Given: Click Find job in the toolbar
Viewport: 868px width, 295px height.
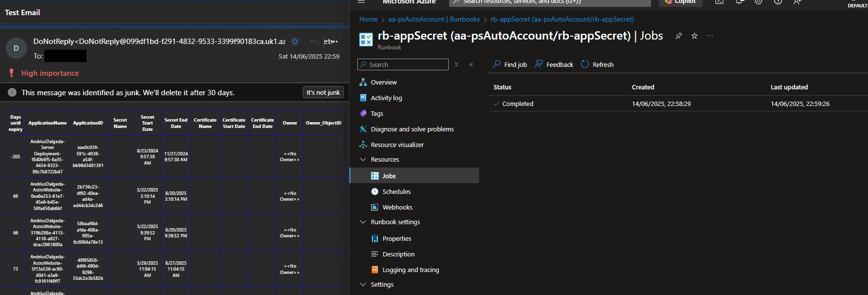Looking at the screenshot, I should (x=510, y=64).
